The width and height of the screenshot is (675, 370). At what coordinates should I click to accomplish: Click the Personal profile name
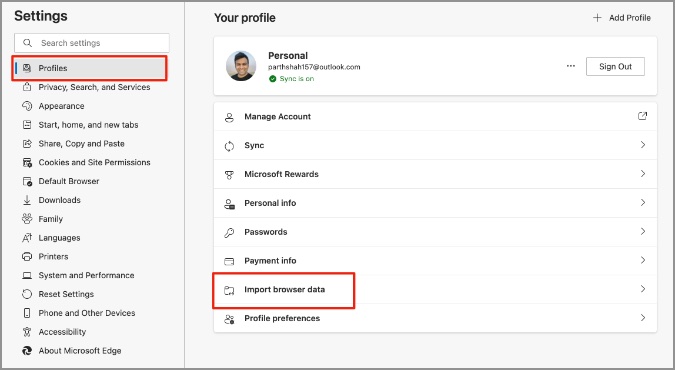288,56
